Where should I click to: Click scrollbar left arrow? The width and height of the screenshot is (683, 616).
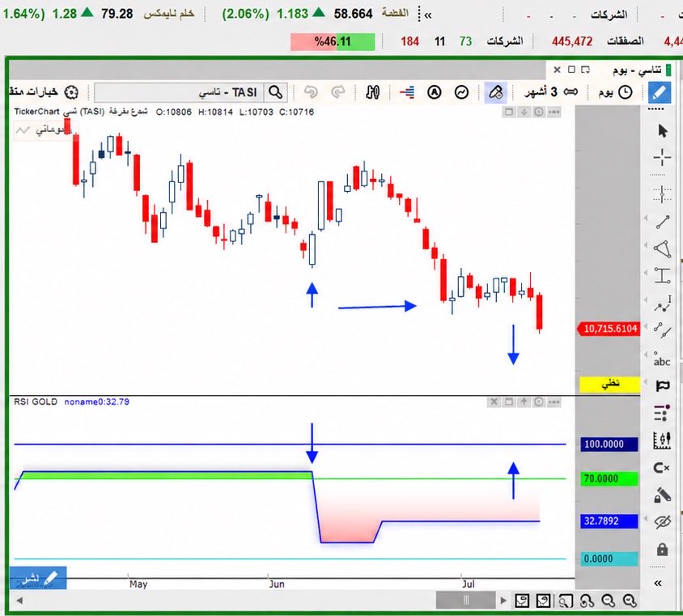[19, 601]
